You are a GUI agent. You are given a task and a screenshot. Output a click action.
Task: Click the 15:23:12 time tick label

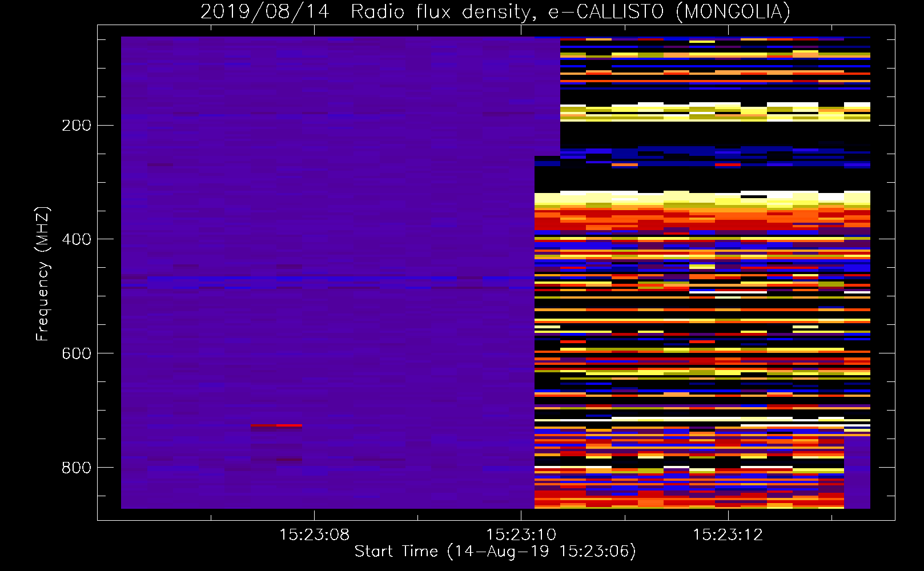pos(728,534)
